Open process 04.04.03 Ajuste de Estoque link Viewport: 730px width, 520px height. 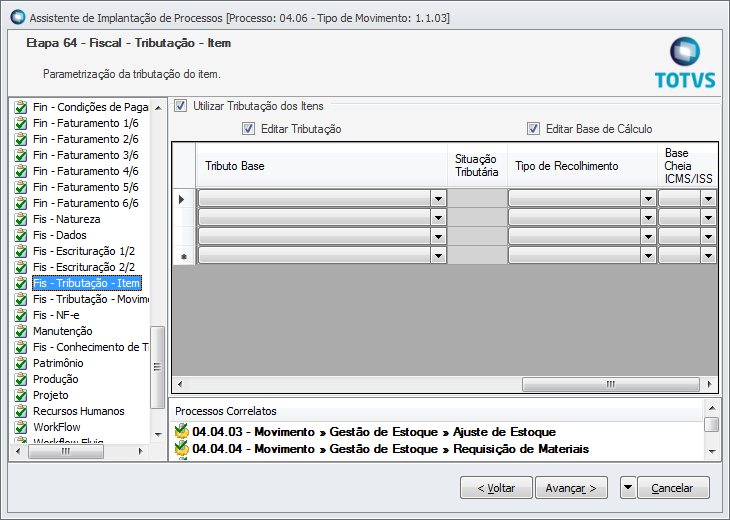tap(374, 432)
